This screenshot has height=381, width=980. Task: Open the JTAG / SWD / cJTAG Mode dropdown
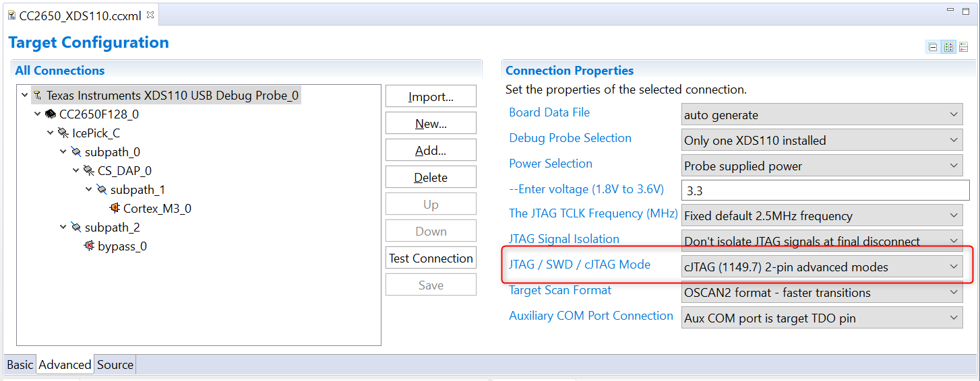[822, 267]
